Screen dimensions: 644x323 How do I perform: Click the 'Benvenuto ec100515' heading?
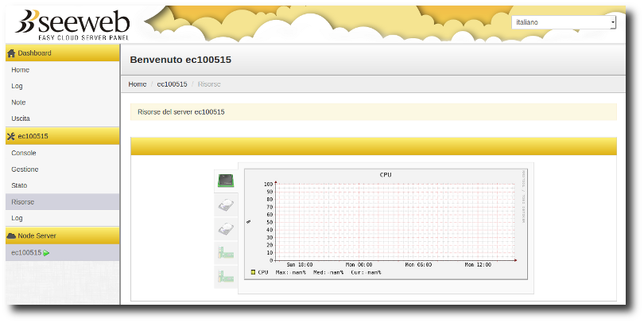click(180, 60)
